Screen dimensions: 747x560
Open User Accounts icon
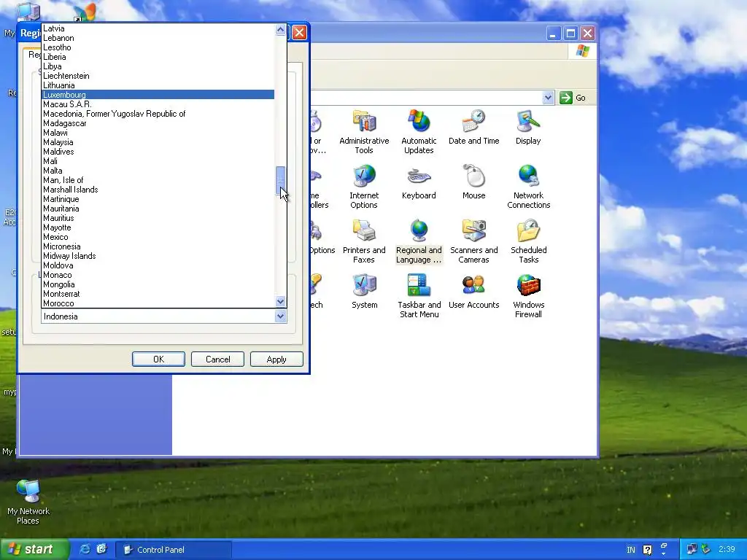click(x=473, y=292)
